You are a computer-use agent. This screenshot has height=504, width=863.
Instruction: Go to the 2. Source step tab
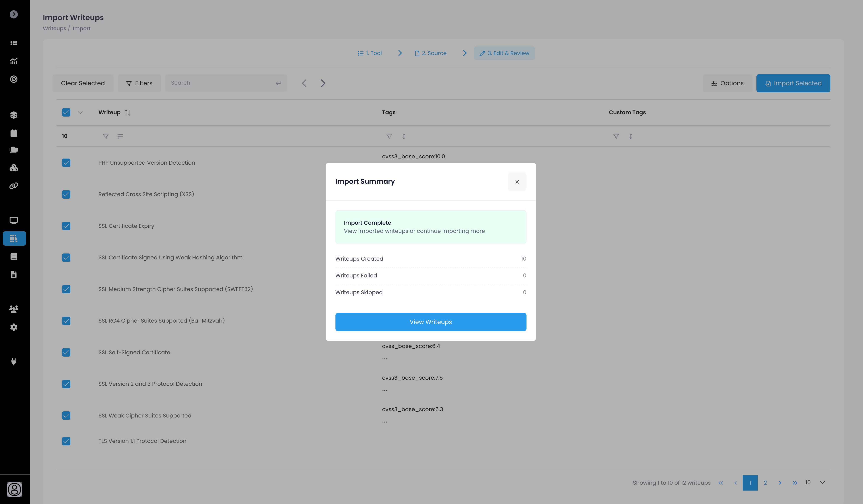coord(430,53)
